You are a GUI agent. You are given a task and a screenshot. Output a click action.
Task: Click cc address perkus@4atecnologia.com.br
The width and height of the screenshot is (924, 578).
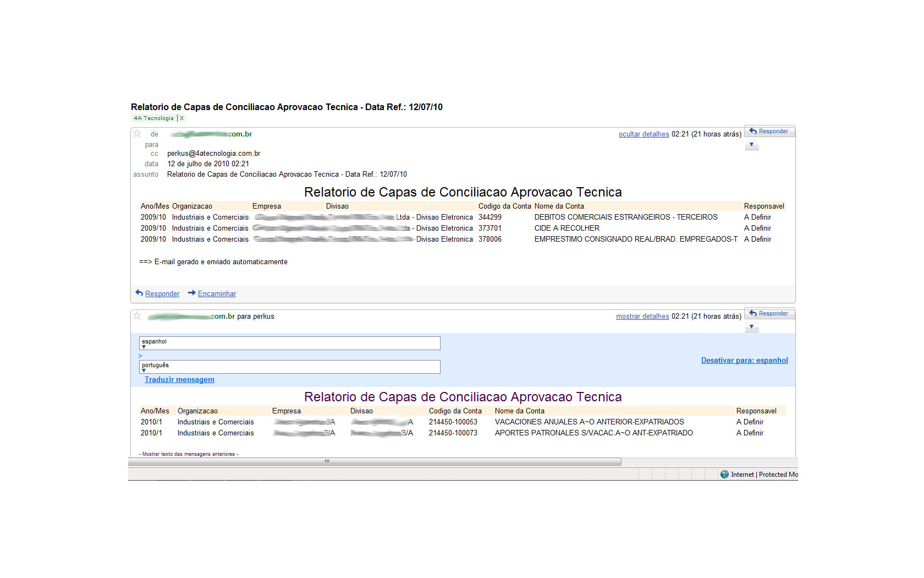coord(213,154)
